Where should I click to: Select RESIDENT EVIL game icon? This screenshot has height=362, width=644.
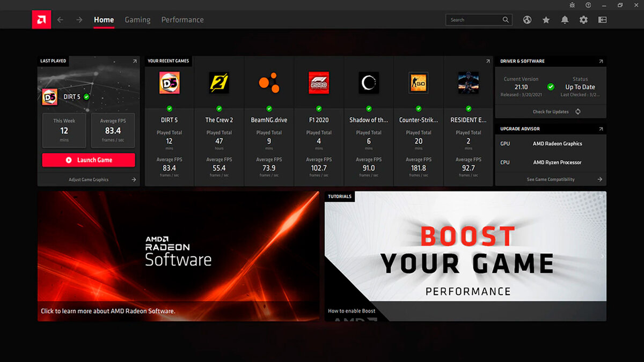[x=469, y=83]
